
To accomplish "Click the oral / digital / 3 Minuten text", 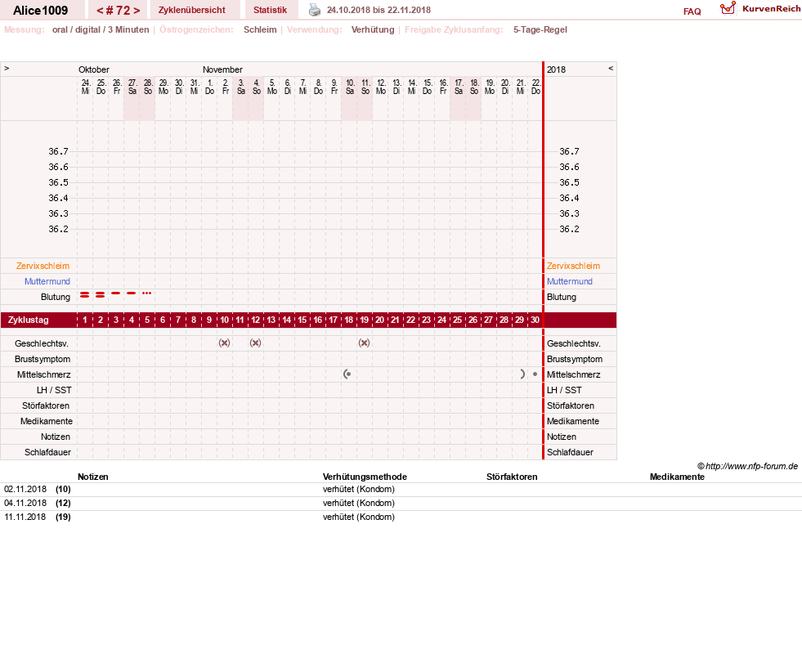I will 101,29.
